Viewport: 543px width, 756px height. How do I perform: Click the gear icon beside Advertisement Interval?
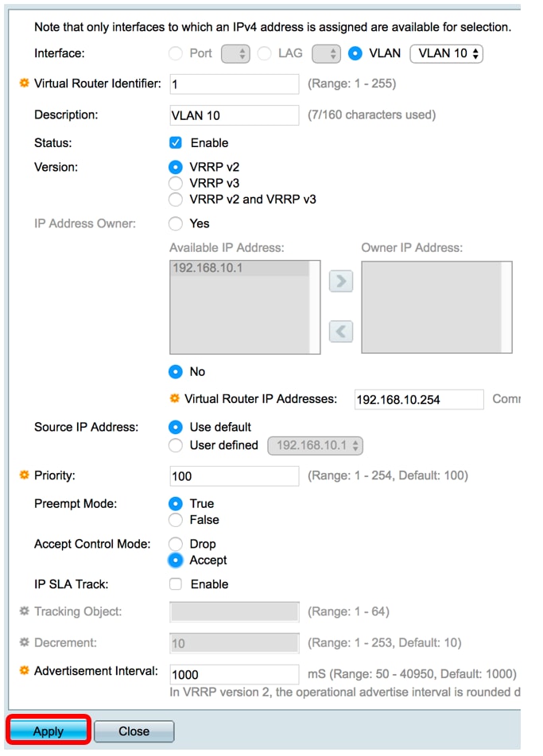coord(23,671)
